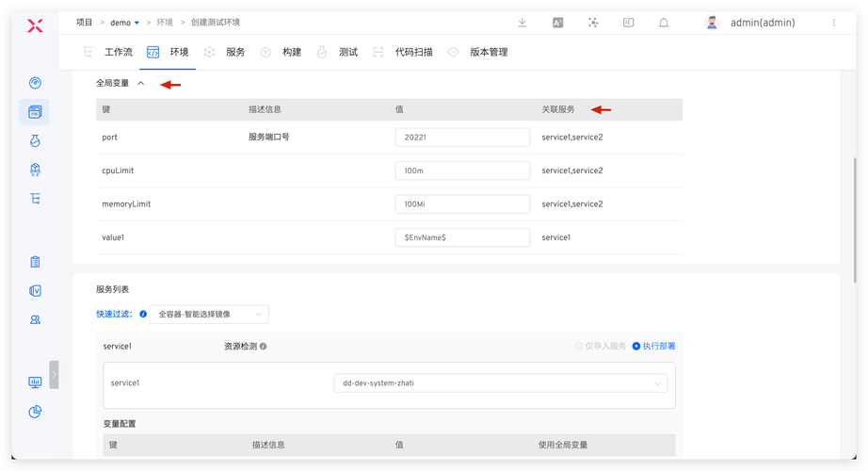Click the 'cpuLimit' key cell
Image resolution: width=868 pixels, height=471 pixels.
click(x=118, y=171)
